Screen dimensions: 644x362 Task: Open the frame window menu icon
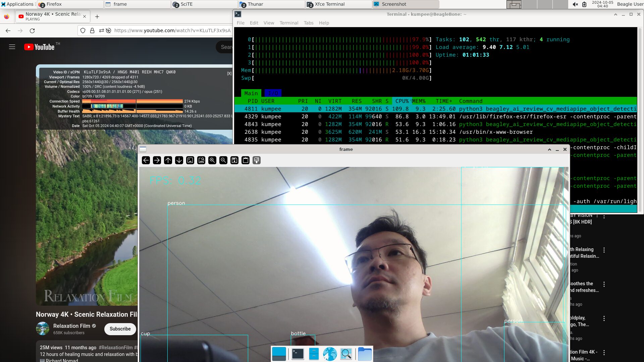[143, 149]
